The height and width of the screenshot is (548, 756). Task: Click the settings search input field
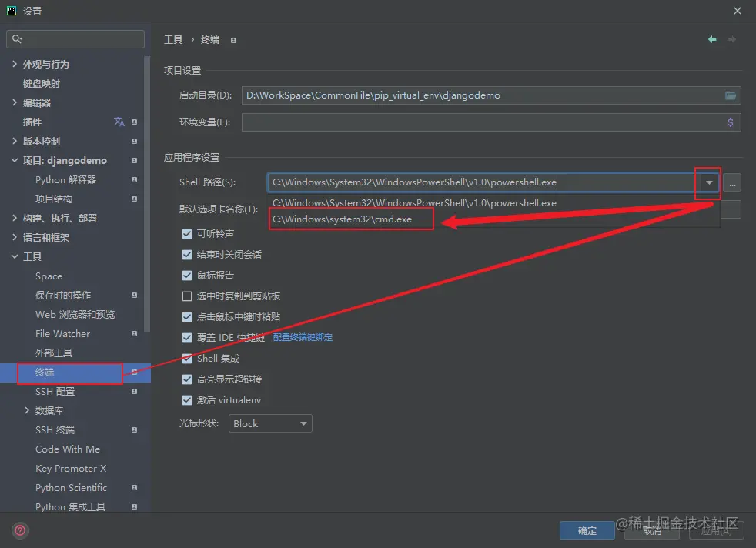pos(75,39)
